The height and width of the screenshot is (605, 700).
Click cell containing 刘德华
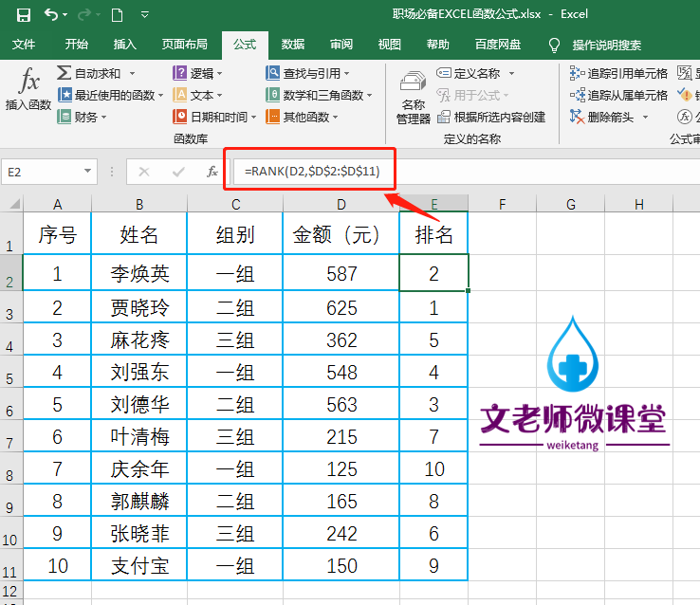point(139,404)
